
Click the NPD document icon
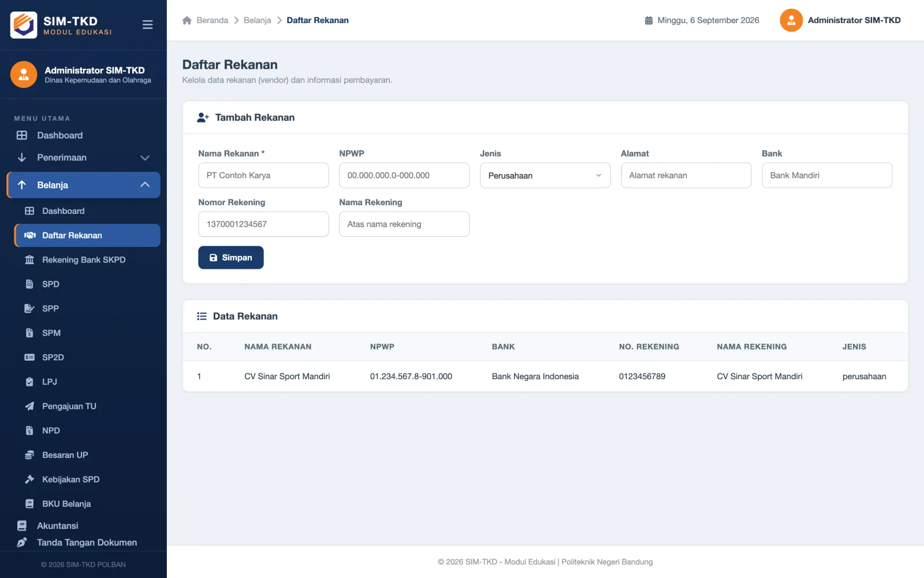pos(29,431)
